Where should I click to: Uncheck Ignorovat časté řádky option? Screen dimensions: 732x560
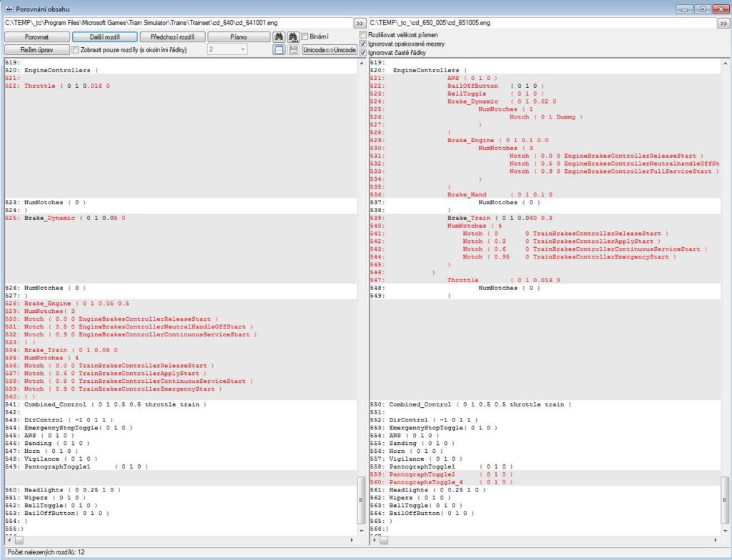[x=363, y=53]
